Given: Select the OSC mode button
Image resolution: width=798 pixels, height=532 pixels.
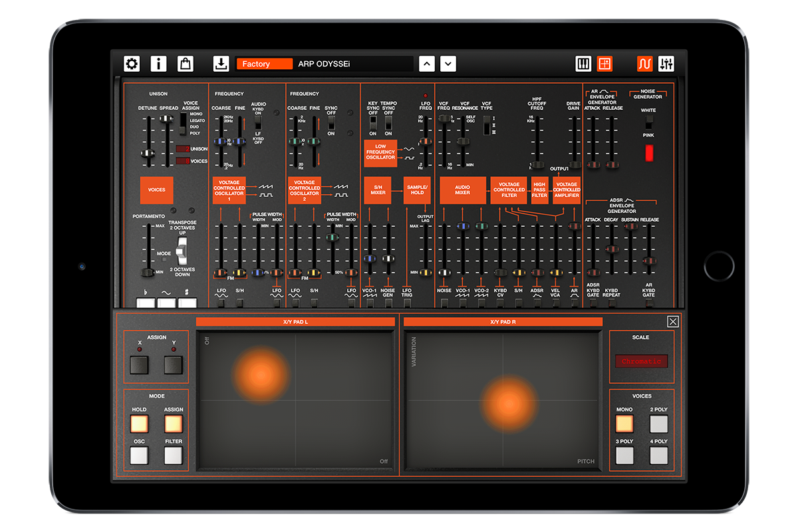Looking at the screenshot, I should [x=139, y=456].
